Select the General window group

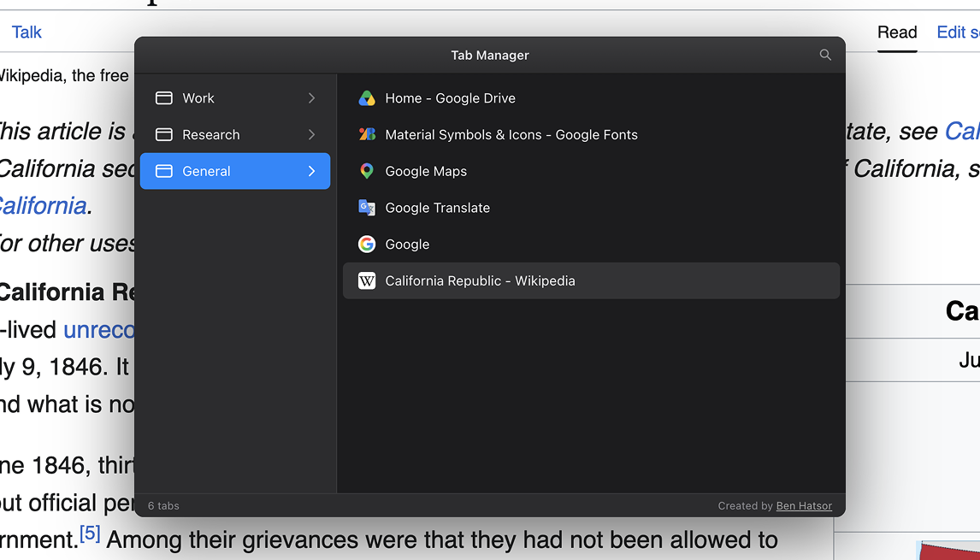(x=235, y=171)
